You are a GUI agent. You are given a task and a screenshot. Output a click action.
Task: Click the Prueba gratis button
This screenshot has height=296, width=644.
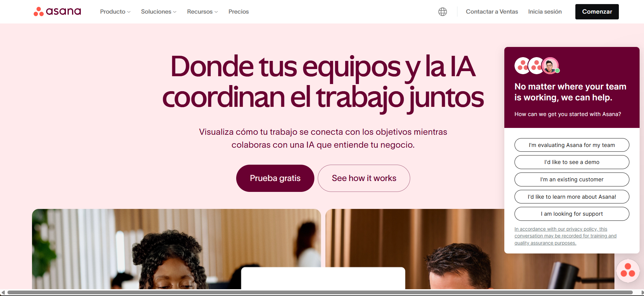[275, 178]
